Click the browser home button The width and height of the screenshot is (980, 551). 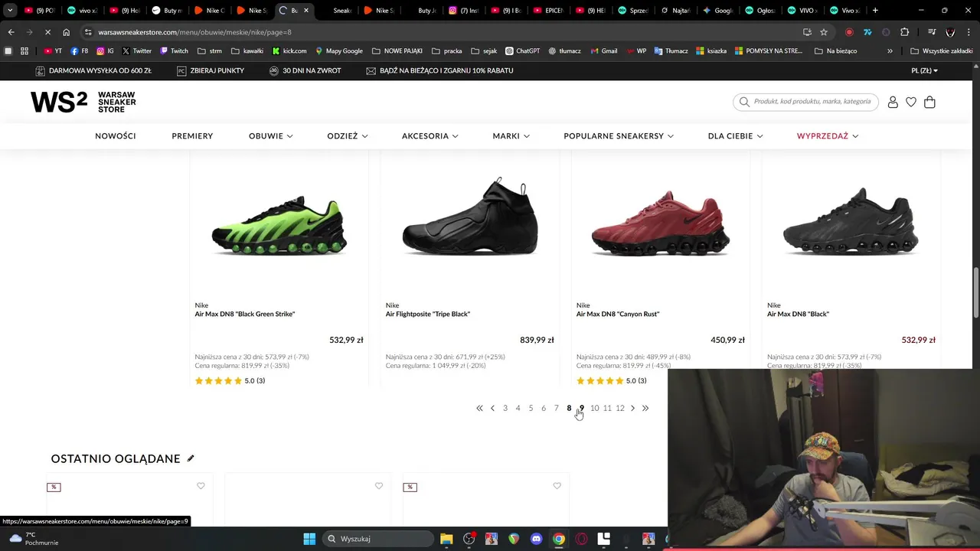pos(66,32)
